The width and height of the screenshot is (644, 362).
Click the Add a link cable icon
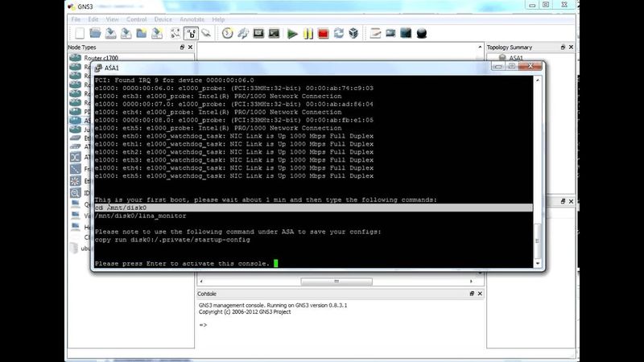[x=206, y=33]
